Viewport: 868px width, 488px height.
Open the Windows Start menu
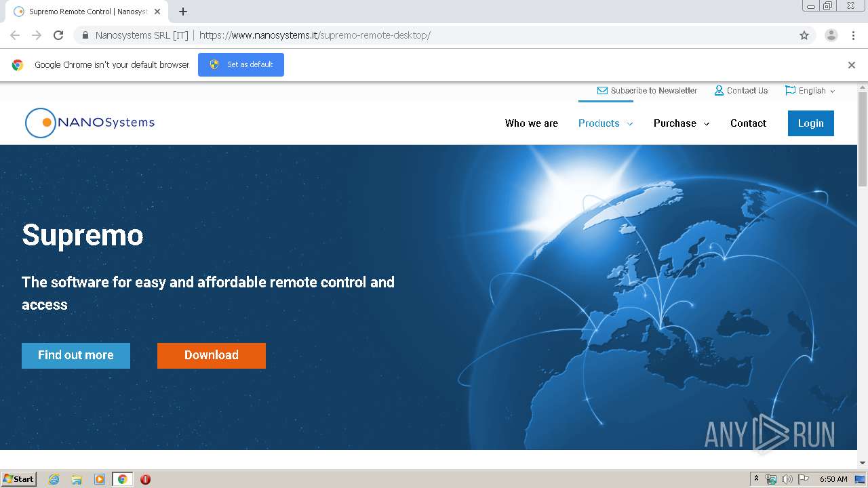tap(19, 479)
